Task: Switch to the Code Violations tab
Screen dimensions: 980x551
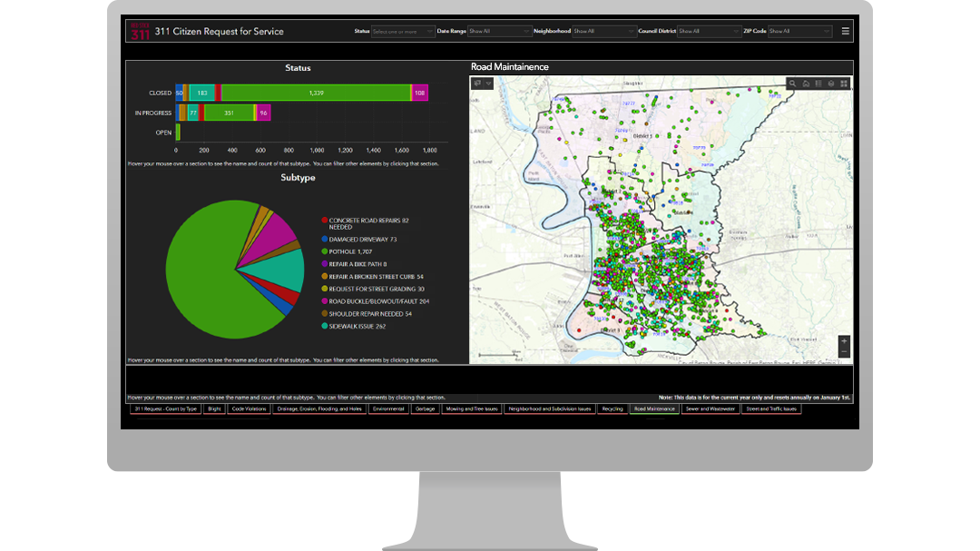Action: [x=249, y=409]
